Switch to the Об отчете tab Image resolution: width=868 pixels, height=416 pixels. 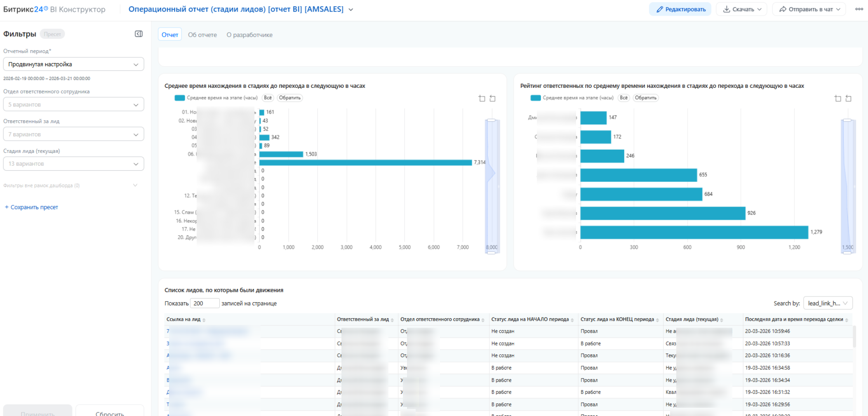pyautogui.click(x=202, y=35)
